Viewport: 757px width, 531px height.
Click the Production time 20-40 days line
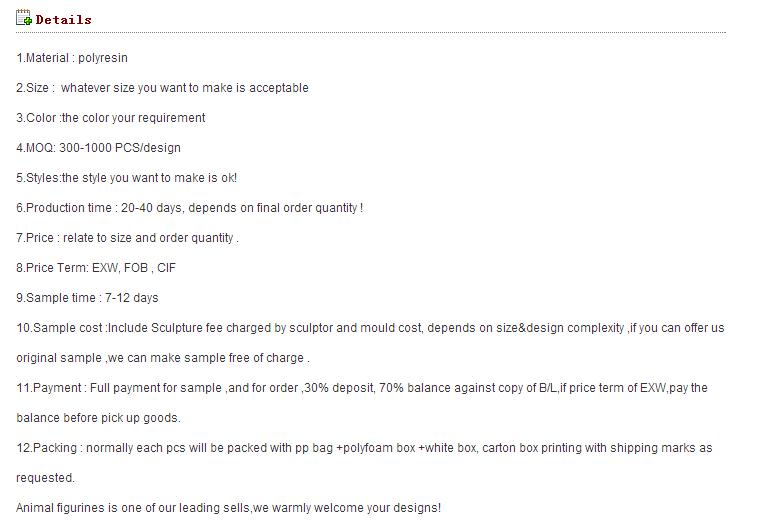[x=190, y=208]
